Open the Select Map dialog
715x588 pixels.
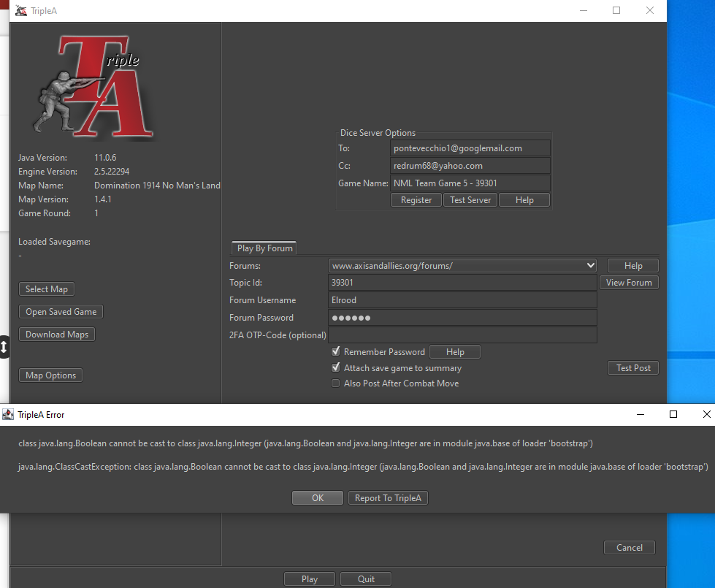point(46,289)
